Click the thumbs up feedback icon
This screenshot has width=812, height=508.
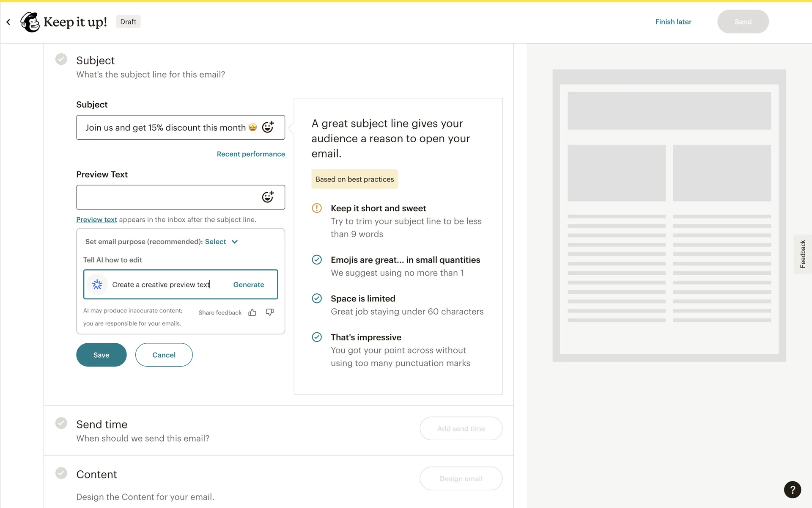tap(252, 312)
